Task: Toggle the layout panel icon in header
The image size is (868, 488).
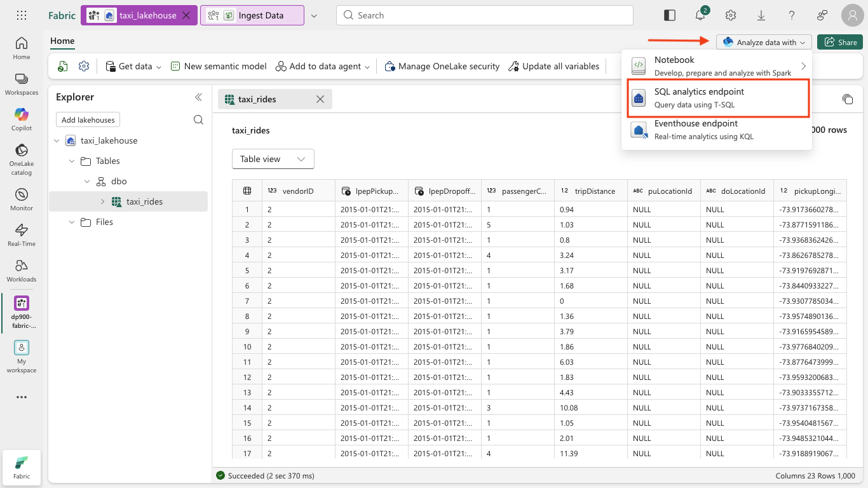Action: (x=670, y=15)
